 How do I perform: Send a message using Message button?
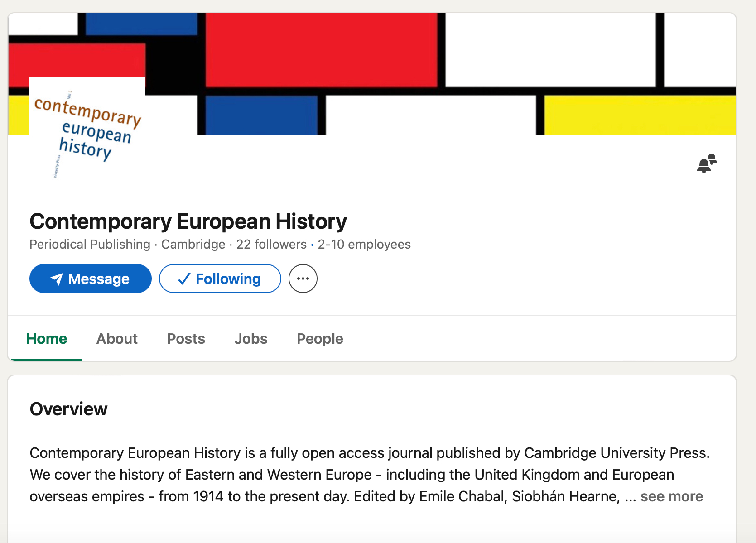click(91, 279)
